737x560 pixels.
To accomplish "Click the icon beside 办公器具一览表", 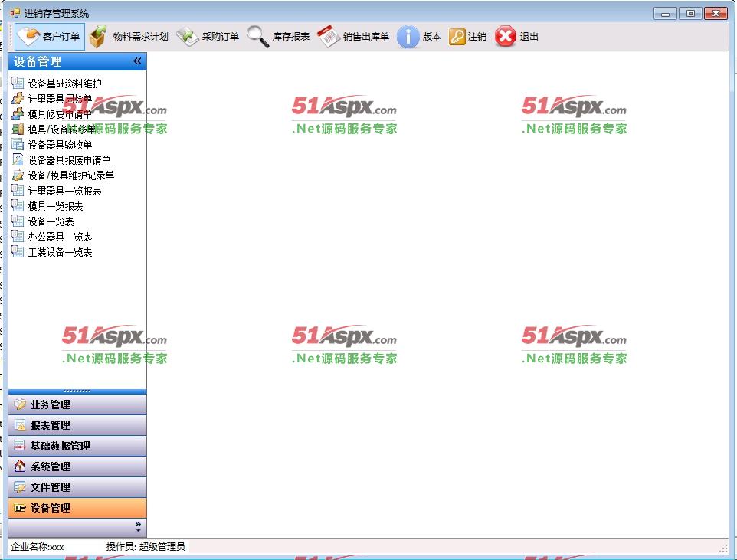I will [x=18, y=237].
